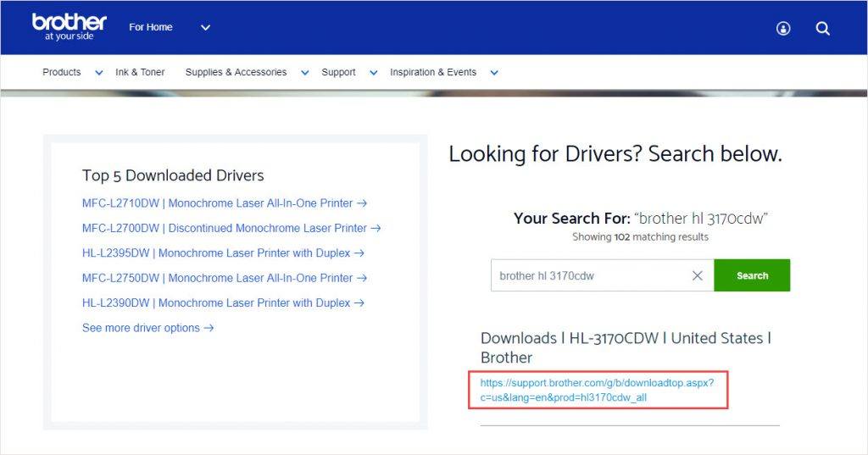Viewport: 868px width, 455px height.
Task: Open the Support menu
Action: (x=338, y=72)
